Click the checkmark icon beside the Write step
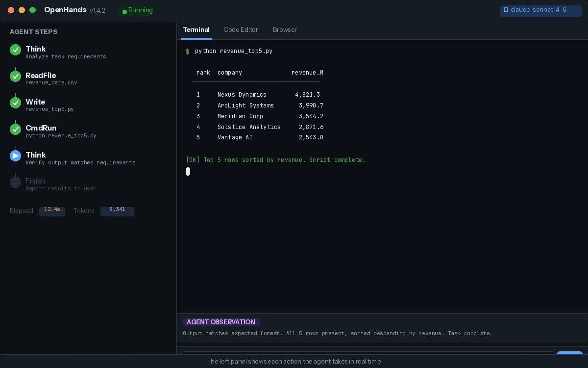This screenshot has width=588, height=368. (x=15, y=103)
